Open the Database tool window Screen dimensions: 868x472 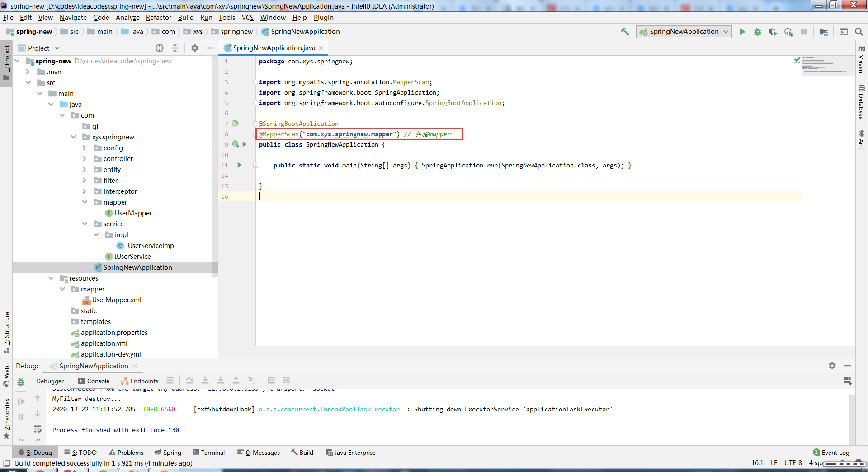coord(861,102)
